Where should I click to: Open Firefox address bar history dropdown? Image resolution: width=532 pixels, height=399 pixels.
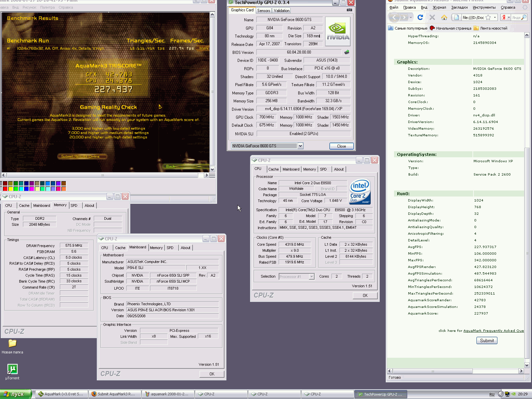pyautogui.click(x=495, y=17)
